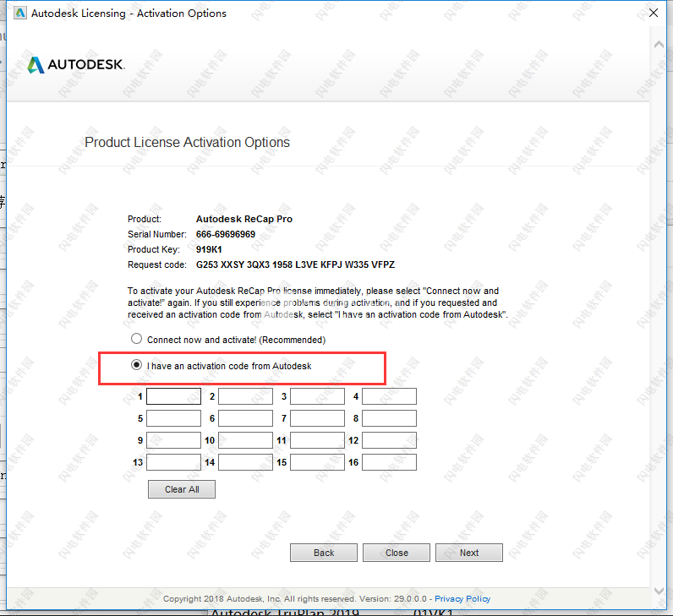Click activation code field 1
The width and height of the screenshot is (673, 616).
point(173,396)
